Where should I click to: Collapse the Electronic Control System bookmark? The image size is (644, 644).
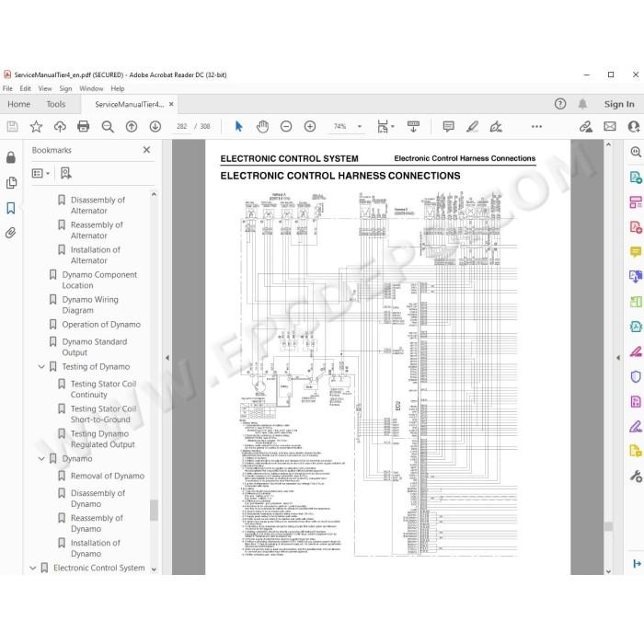pos(33,568)
